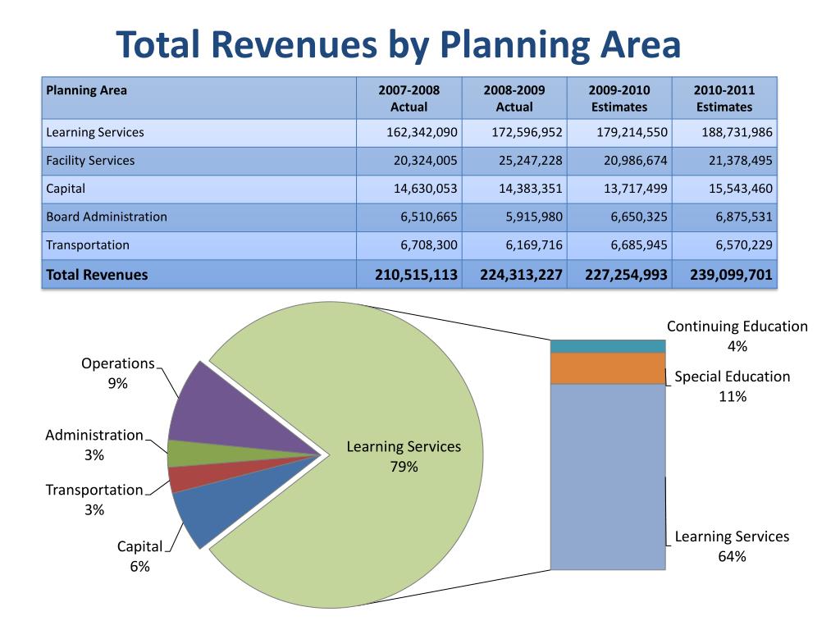The image size is (840, 630).
Task: Click the blue Capital pie slice
Action: click(x=220, y=504)
